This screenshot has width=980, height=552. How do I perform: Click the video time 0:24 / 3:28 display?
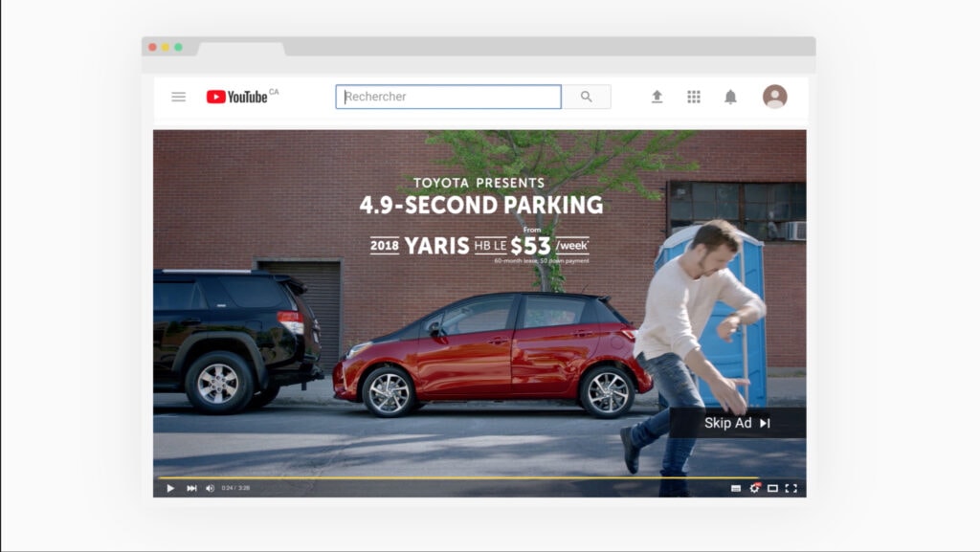click(235, 488)
